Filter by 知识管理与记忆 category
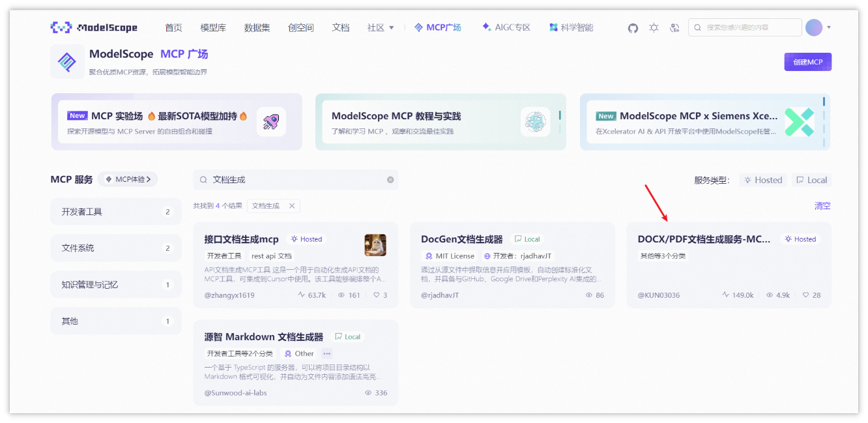 click(x=116, y=285)
